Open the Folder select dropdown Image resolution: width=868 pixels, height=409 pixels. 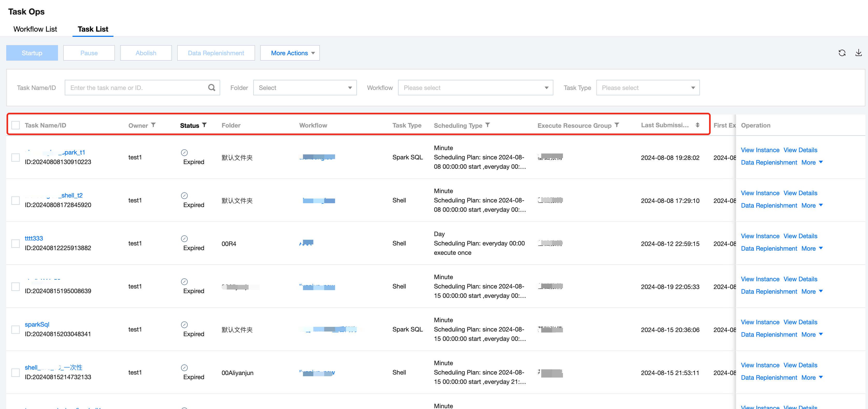click(305, 88)
